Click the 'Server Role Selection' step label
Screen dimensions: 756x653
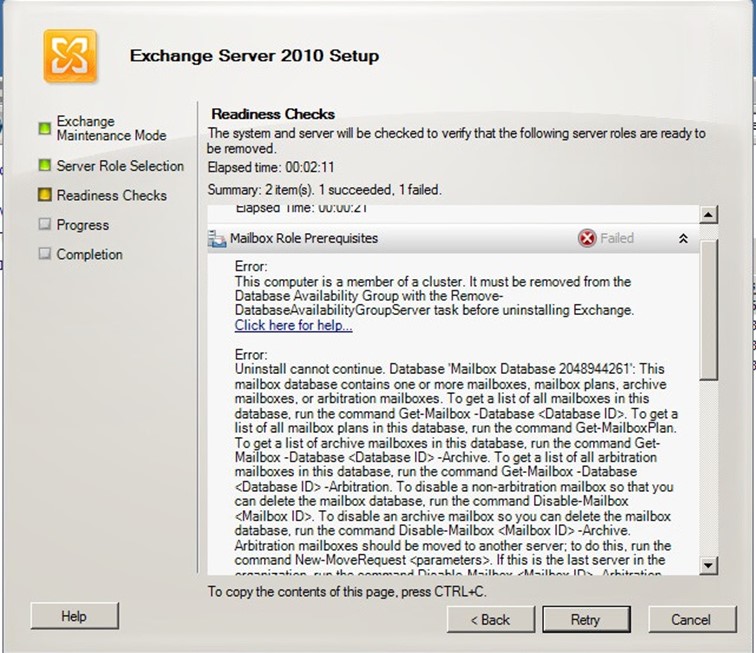pos(120,166)
